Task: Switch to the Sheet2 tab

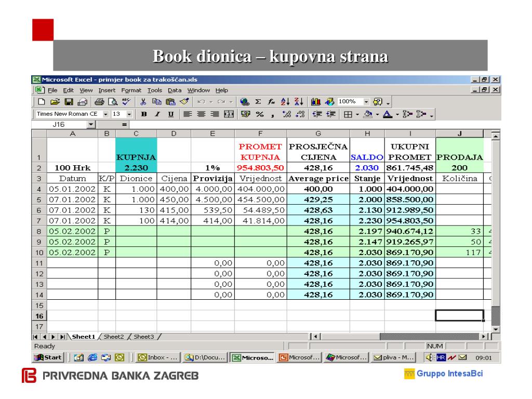Action: (x=114, y=337)
